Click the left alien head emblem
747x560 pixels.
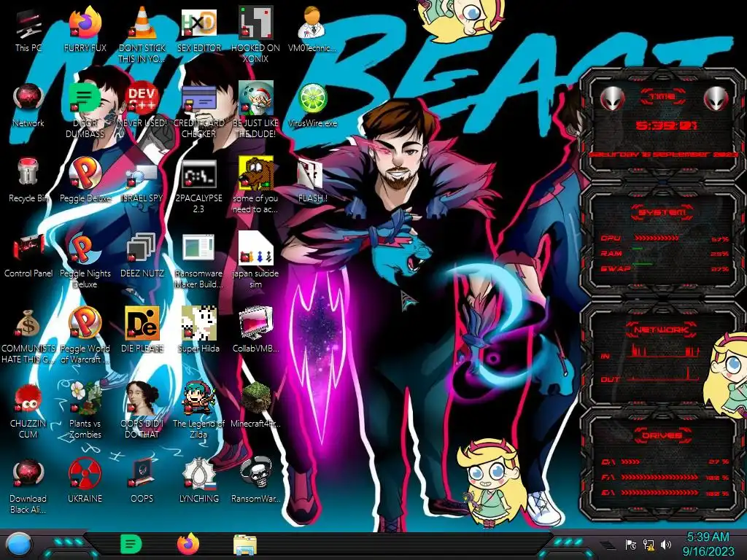612,98
